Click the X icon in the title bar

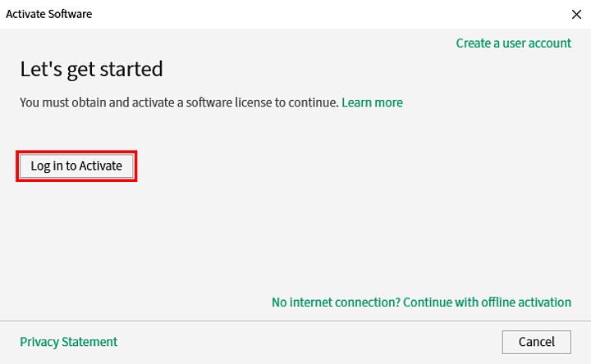point(575,14)
